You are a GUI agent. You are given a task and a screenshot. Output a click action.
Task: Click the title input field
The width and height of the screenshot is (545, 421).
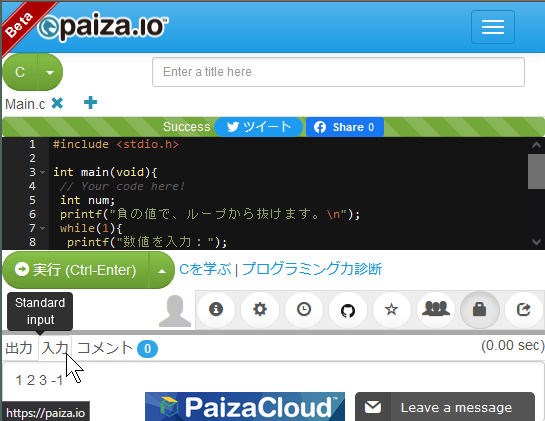pyautogui.click(x=338, y=72)
